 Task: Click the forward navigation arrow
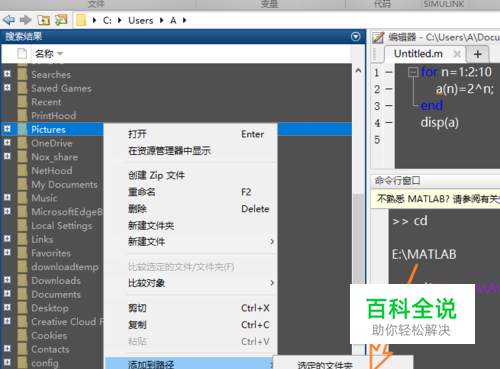coord(26,20)
